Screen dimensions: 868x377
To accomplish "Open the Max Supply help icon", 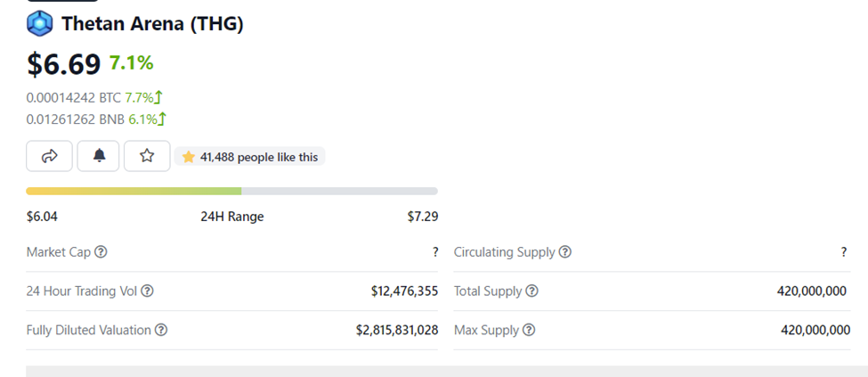I will coord(529,330).
